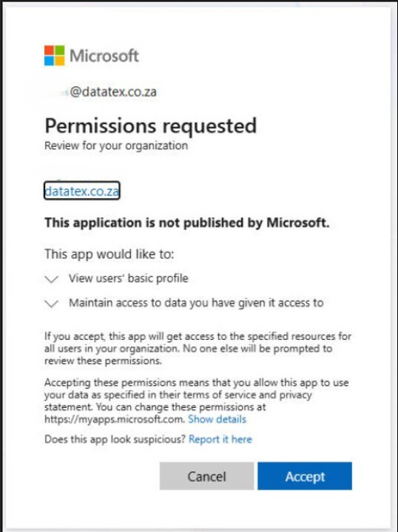Click the This app would like to label
398x532 pixels.
(x=109, y=253)
